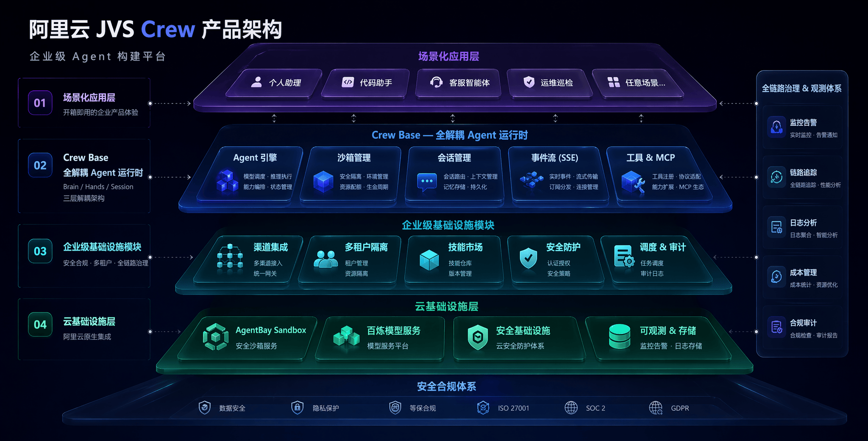This screenshot has width=868, height=441.
Task: Click the 可观测 & 存储 database icon
Action: pos(619,337)
